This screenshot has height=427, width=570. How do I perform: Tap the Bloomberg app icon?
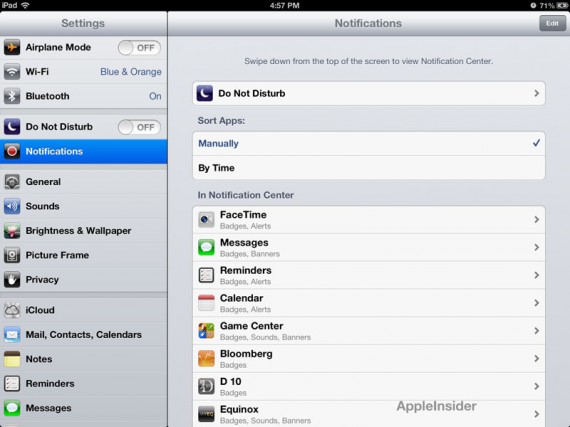[206, 359]
